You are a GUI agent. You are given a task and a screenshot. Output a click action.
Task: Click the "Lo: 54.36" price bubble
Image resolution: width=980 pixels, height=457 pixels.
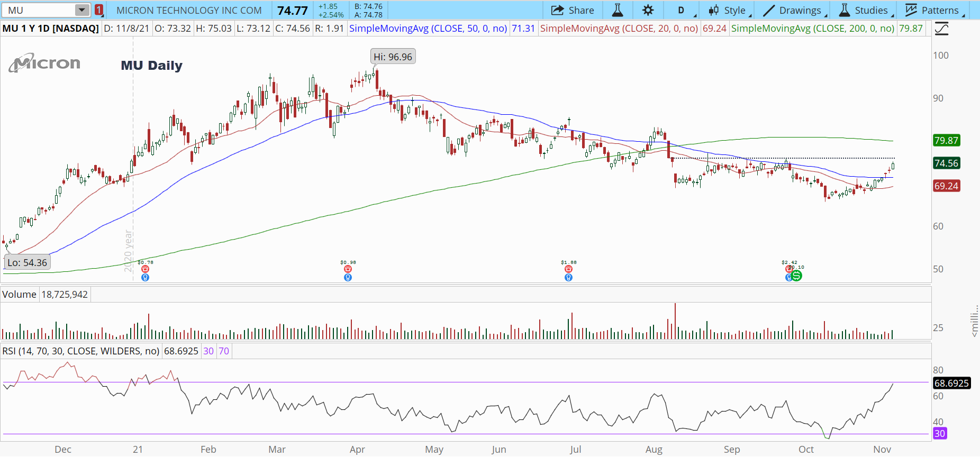click(x=28, y=262)
